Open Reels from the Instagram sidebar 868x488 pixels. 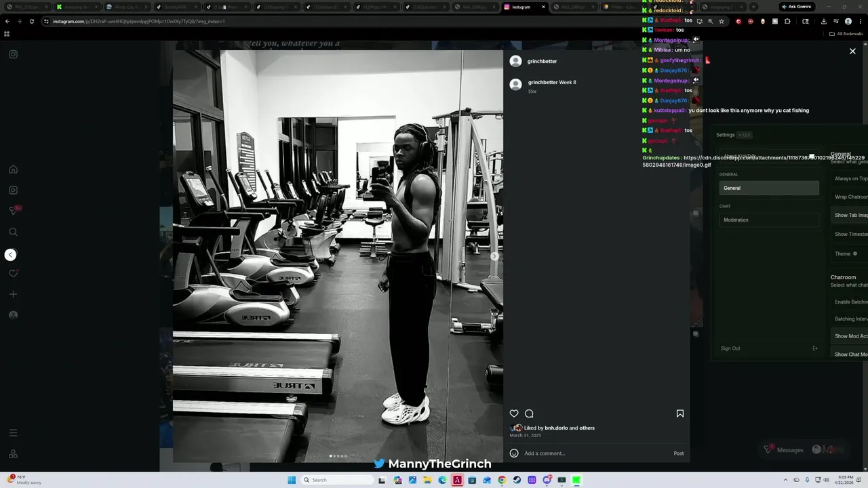point(13,190)
